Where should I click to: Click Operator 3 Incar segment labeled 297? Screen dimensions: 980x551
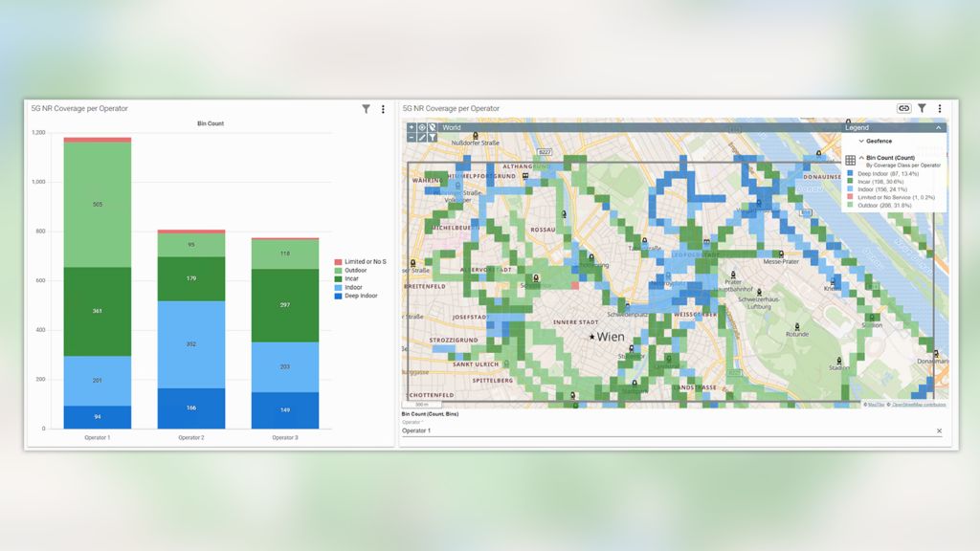(285, 305)
